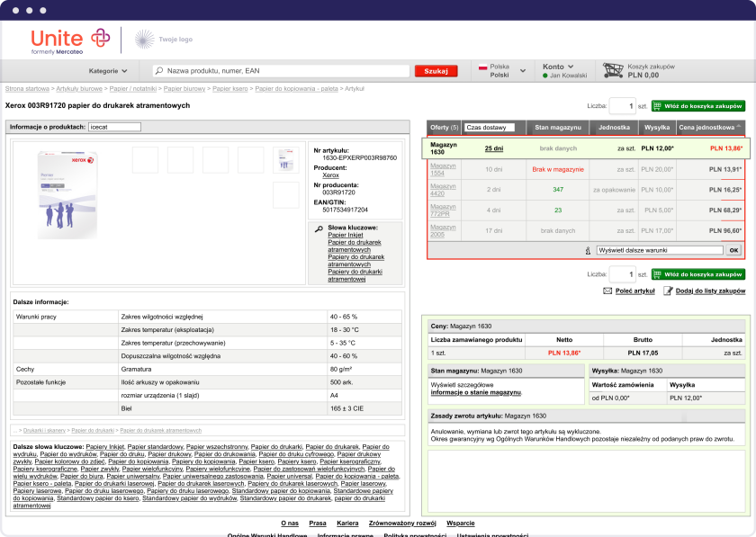The height and width of the screenshot is (537, 756).
Task: Click the notepad icon beside Dodaj do listy zakupów
Action: point(668,291)
